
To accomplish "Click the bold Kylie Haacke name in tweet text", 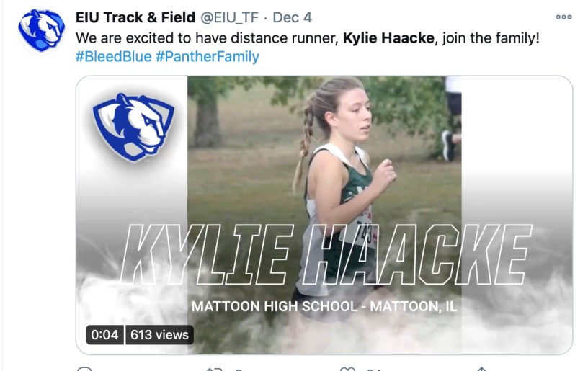I will [389, 37].
